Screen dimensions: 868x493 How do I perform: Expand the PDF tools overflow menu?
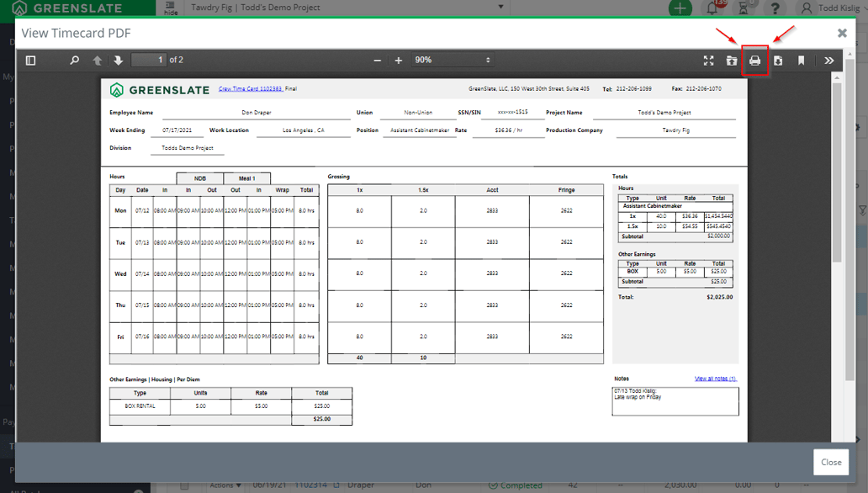click(828, 61)
